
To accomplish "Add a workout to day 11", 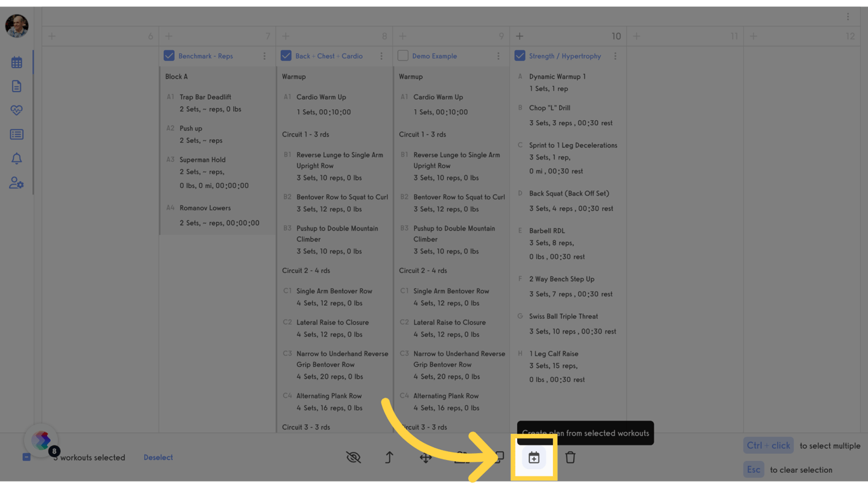I will (x=637, y=36).
